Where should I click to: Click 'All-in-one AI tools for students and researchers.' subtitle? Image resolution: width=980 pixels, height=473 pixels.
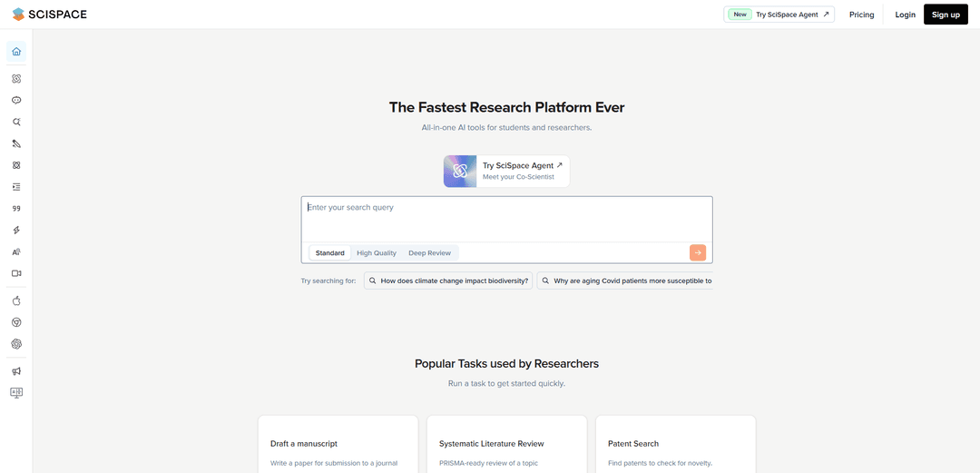click(x=507, y=128)
